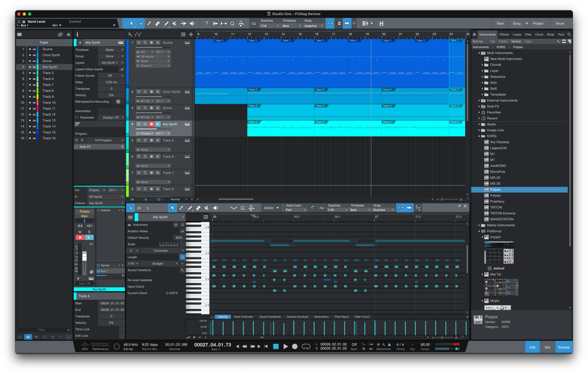Select the Mute tool in top toolbar
Screen dimensions: 588x374
175,24
